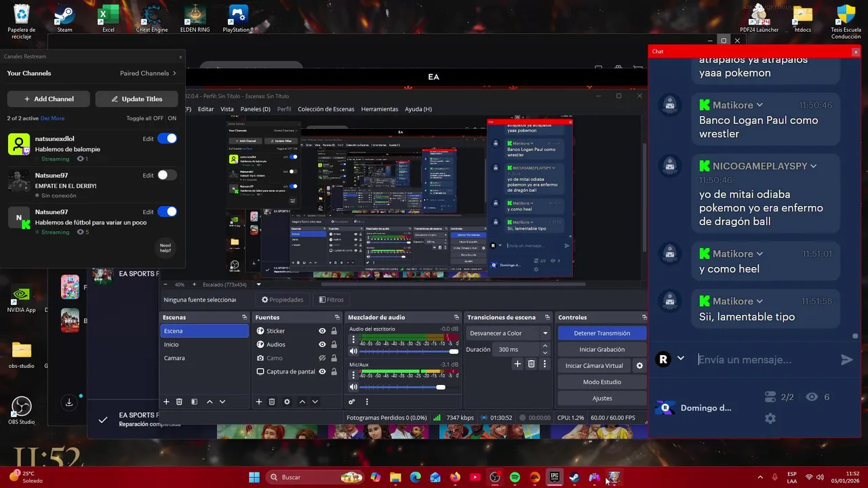The height and width of the screenshot is (488, 868).
Task: Add a new scene with the plus icon
Action: point(166,402)
